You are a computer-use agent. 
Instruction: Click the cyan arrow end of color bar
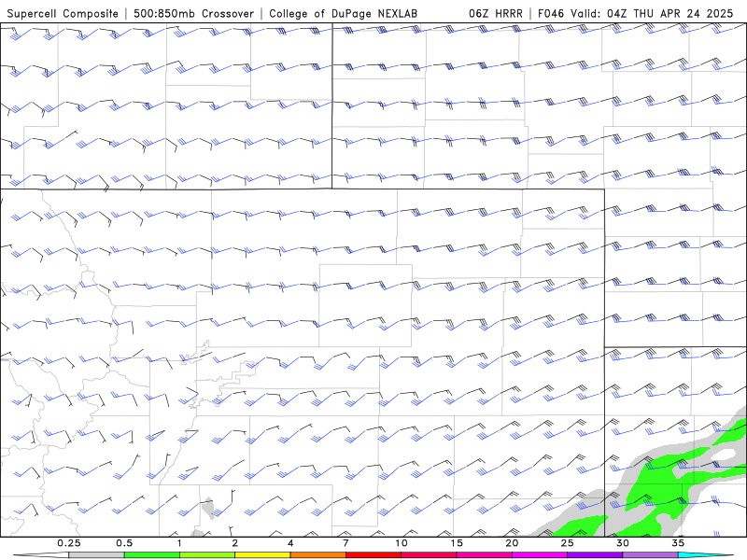(x=706, y=555)
